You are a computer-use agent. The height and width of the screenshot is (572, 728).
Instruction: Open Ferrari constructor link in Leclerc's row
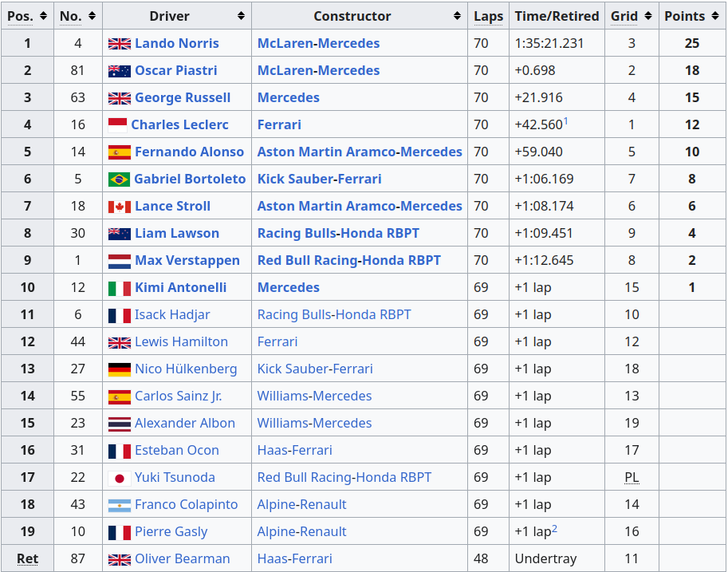(279, 124)
